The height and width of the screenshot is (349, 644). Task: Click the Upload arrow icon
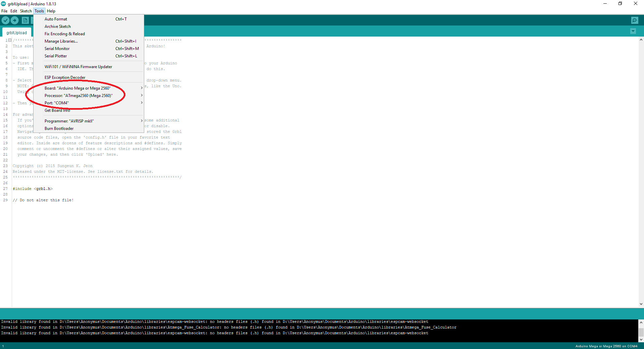[x=15, y=20]
